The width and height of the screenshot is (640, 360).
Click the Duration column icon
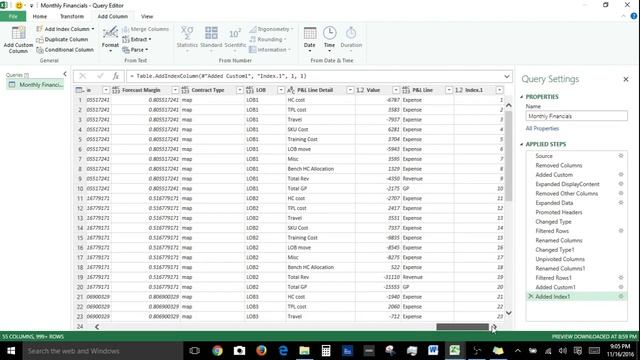[351, 33]
